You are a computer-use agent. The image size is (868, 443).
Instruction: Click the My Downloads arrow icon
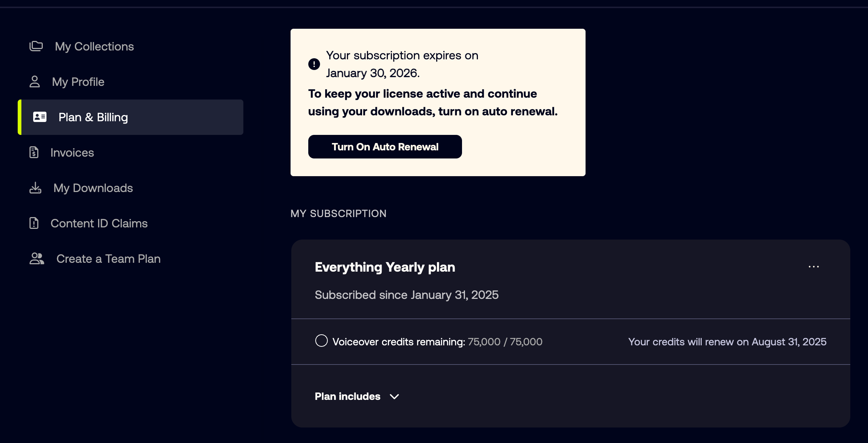point(35,188)
